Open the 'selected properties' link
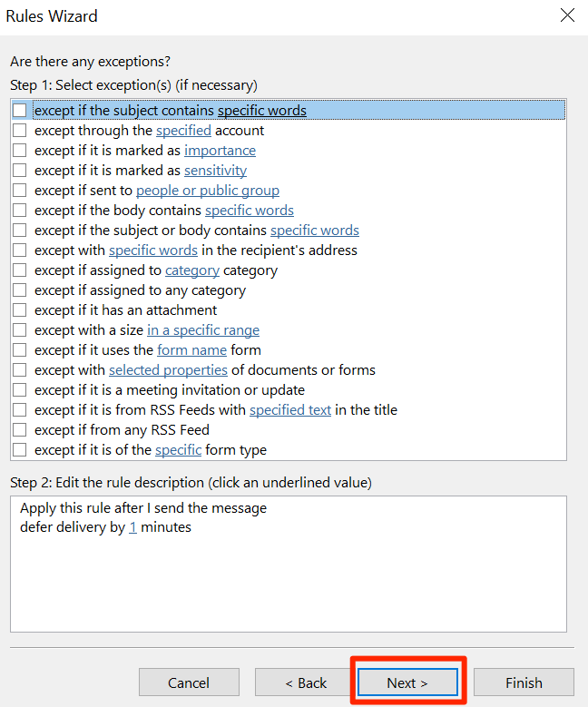This screenshot has width=588, height=707. tap(168, 370)
